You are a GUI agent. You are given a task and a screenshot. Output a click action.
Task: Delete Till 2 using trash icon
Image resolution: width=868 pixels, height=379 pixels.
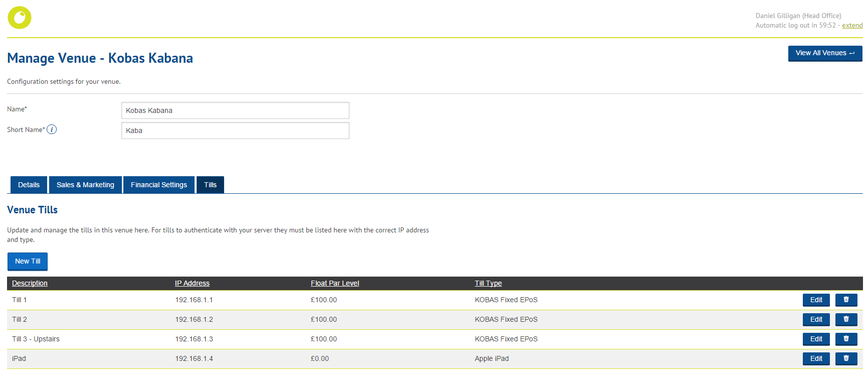tap(846, 319)
